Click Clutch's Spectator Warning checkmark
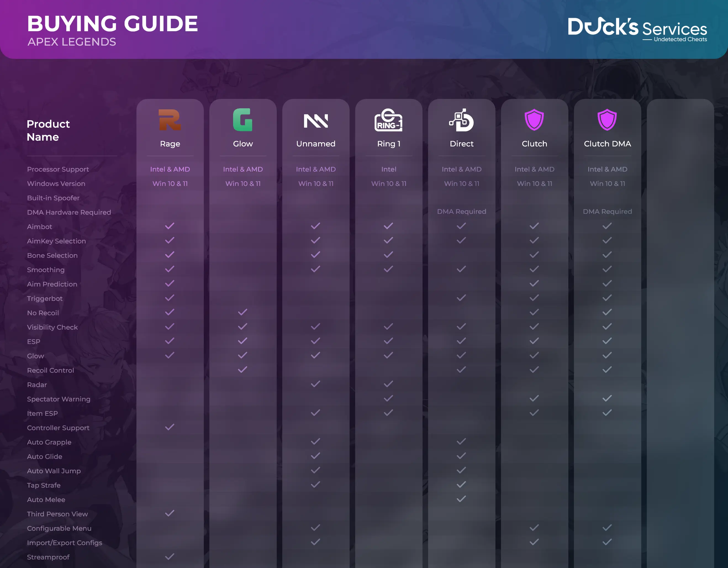The width and height of the screenshot is (728, 568). (534, 399)
